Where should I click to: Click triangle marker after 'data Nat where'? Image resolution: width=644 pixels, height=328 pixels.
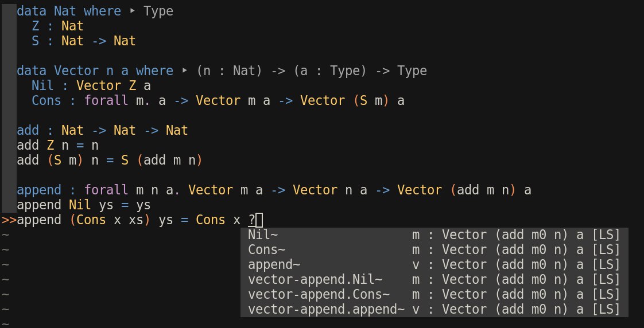tap(132, 11)
